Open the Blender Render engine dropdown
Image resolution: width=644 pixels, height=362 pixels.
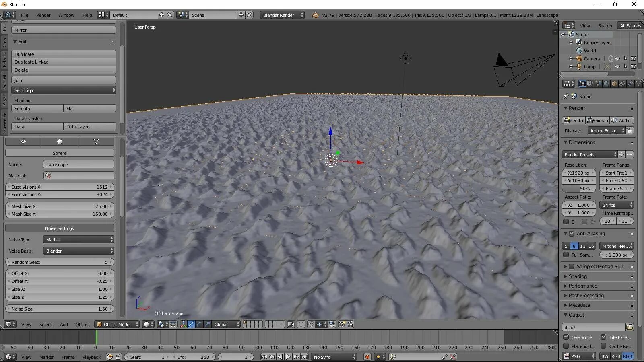(282, 15)
